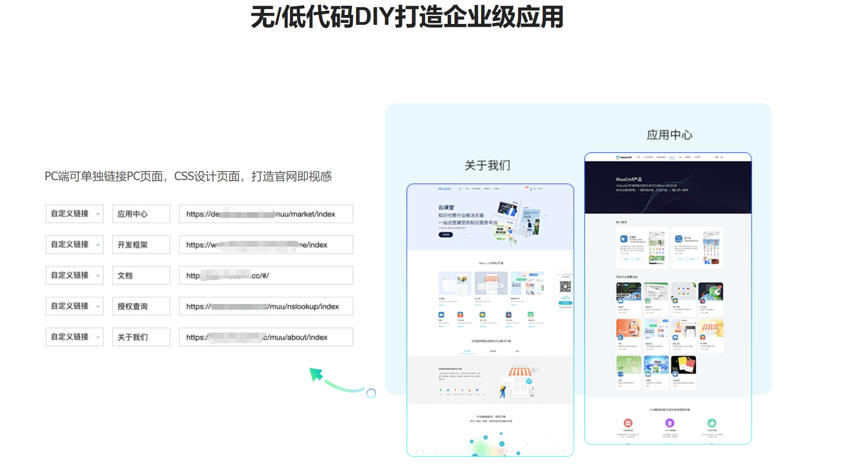
Task: Click the 开发框架 name field
Action: pos(141,245)
